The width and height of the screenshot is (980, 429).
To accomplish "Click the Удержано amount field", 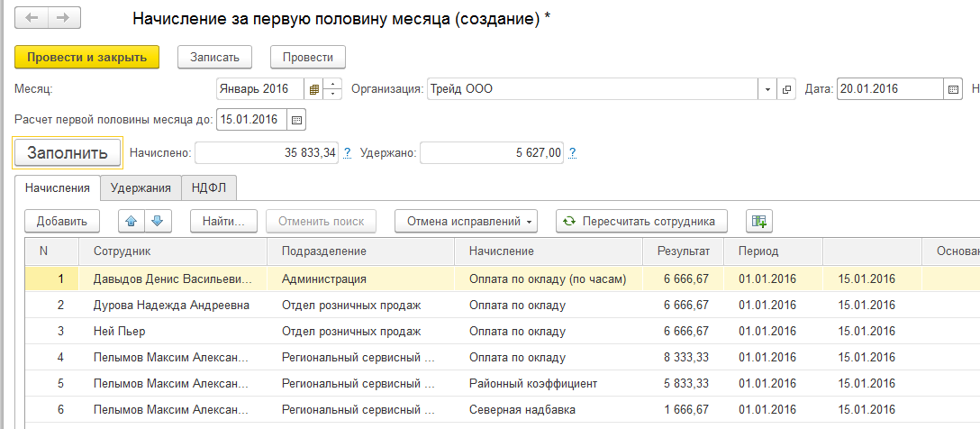I will (x=492, y=153).
